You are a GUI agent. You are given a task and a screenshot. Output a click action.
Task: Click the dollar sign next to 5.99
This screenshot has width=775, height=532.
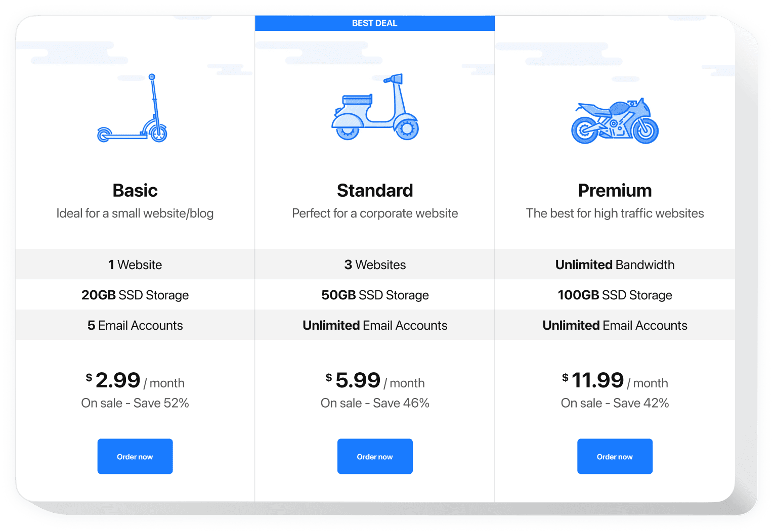tap(328, 377)
